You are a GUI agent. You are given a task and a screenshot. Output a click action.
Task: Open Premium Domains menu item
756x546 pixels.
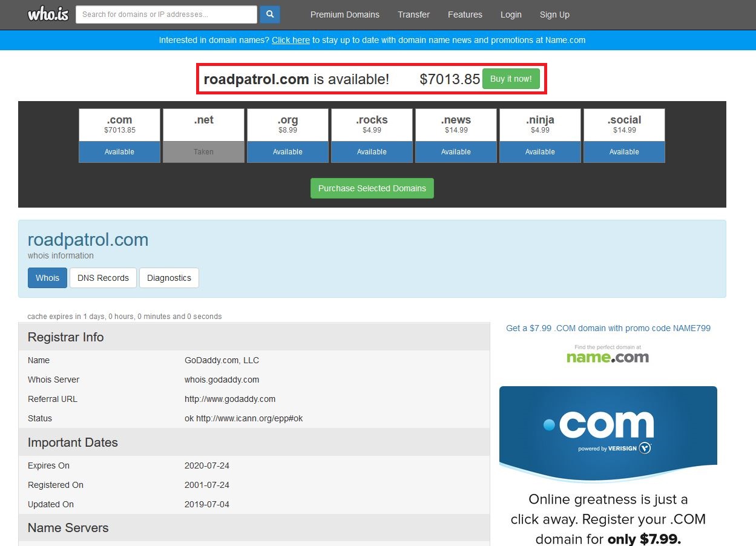click(x=345, y=15)
